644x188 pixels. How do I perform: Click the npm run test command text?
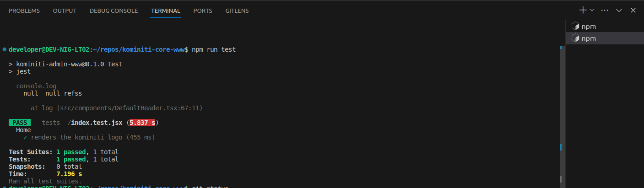tap(214, 49)
